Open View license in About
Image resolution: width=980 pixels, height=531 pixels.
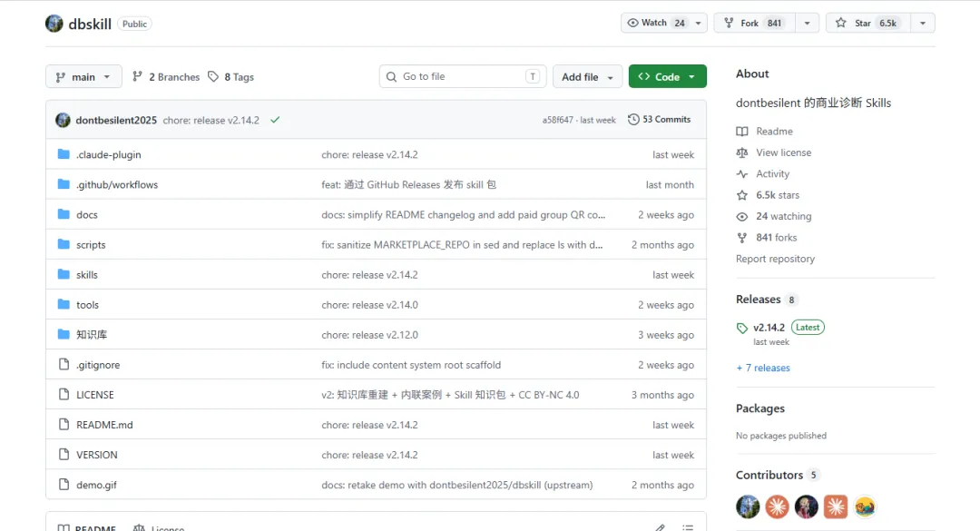pyautogui.click(x=774, y=152)
